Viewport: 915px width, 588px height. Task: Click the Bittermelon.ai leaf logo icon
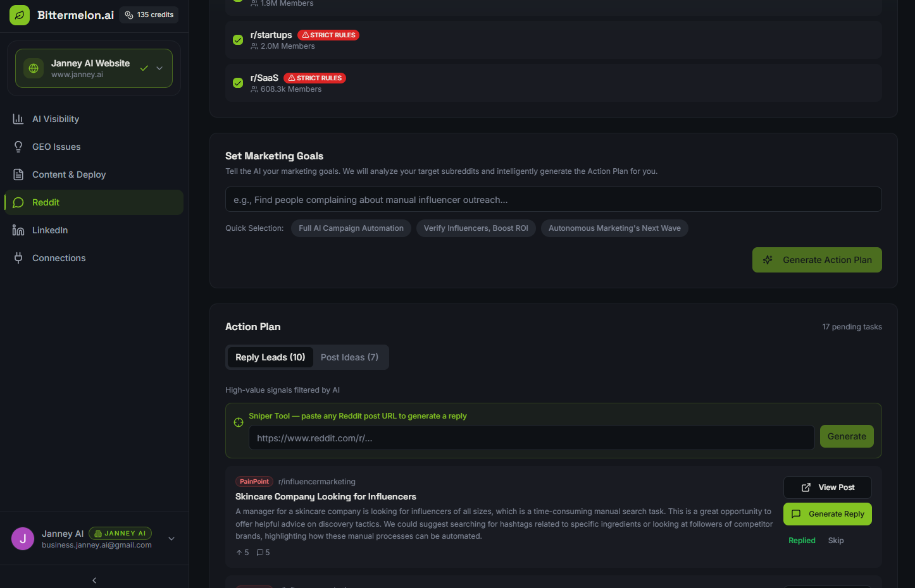click(20, 15)
